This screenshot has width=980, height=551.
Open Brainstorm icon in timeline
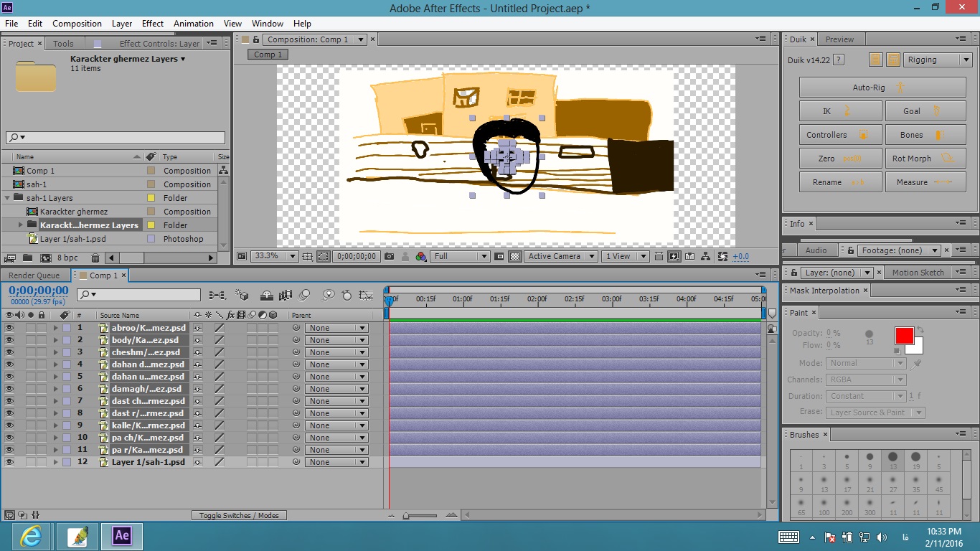point(328,295)
